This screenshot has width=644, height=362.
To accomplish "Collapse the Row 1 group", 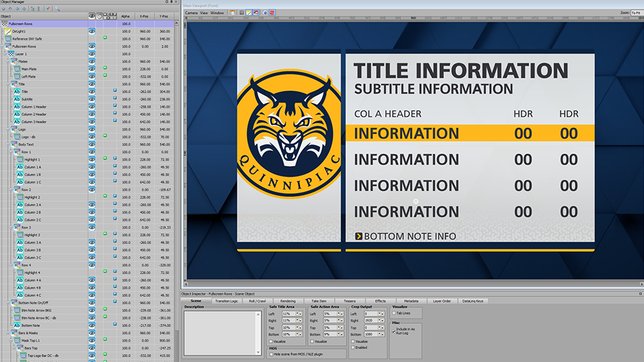I will (x=11, y=152).
